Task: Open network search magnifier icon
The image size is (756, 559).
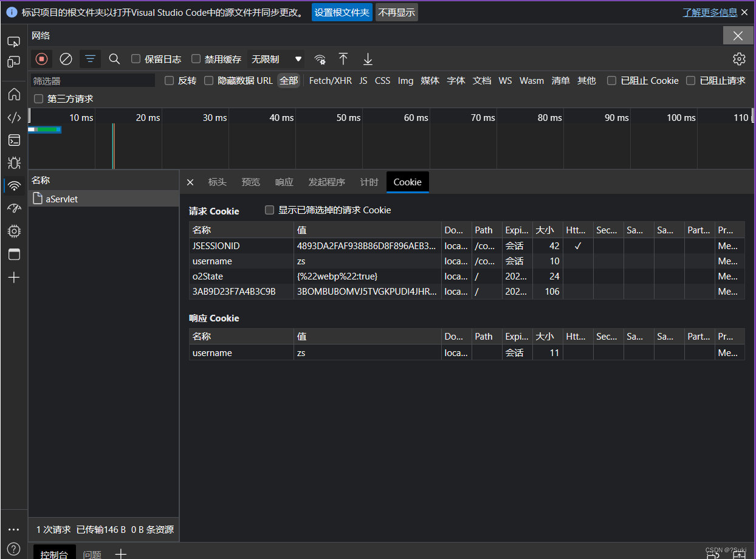Action: pyautogui.click(x=114, y=59)
